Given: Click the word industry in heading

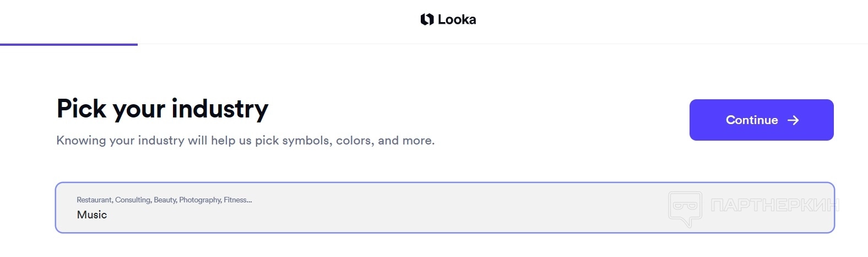Looking at the screenshot, I should pyautogui.click(x=220, y=109).
